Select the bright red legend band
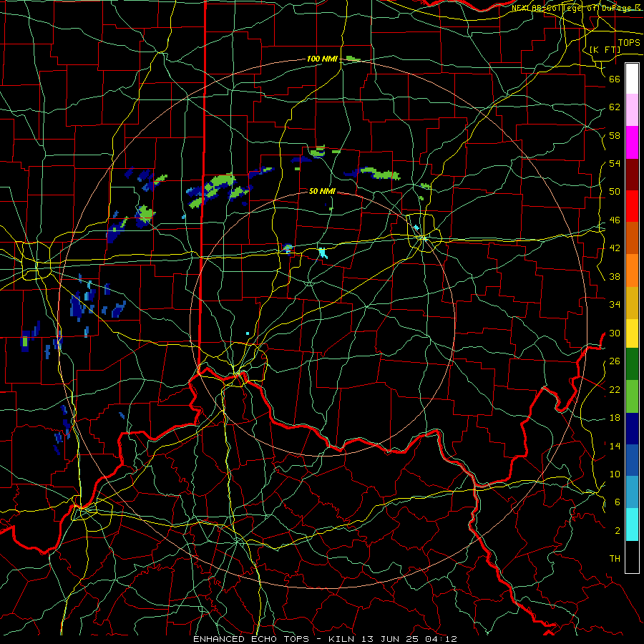 coord(632,206)
